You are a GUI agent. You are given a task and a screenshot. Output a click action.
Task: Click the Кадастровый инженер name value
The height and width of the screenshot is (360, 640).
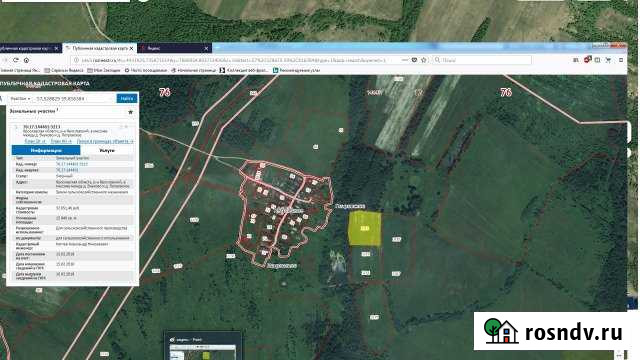pos(82,244)
